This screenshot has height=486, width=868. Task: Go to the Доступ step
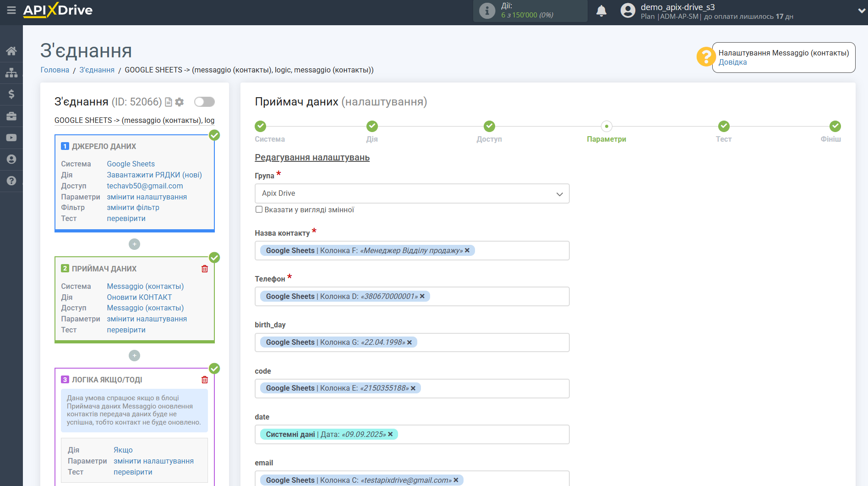click(x=489, y=127)
